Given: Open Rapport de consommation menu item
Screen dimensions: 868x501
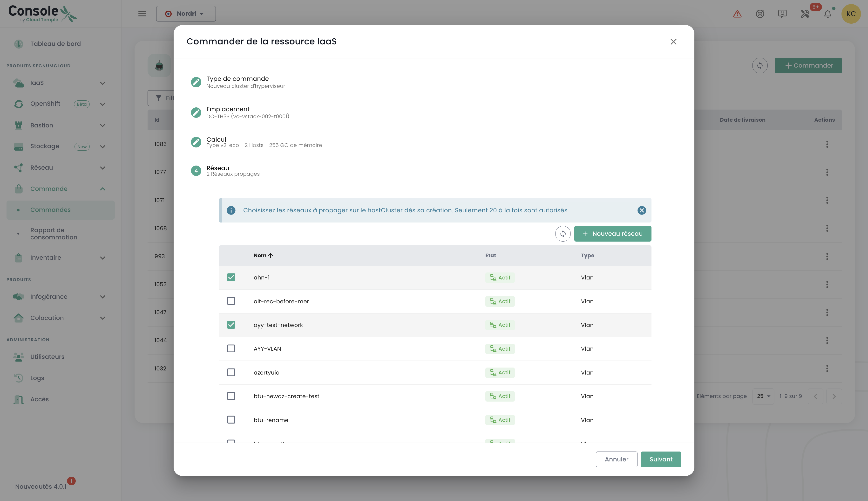Looking at the screenshot, I should (x=54, y=234).
